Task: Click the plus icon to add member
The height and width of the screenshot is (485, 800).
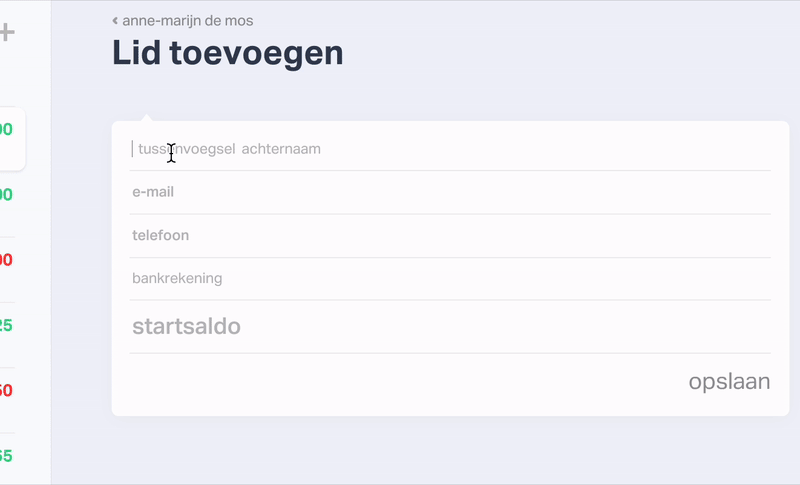Action: point(7,33)
